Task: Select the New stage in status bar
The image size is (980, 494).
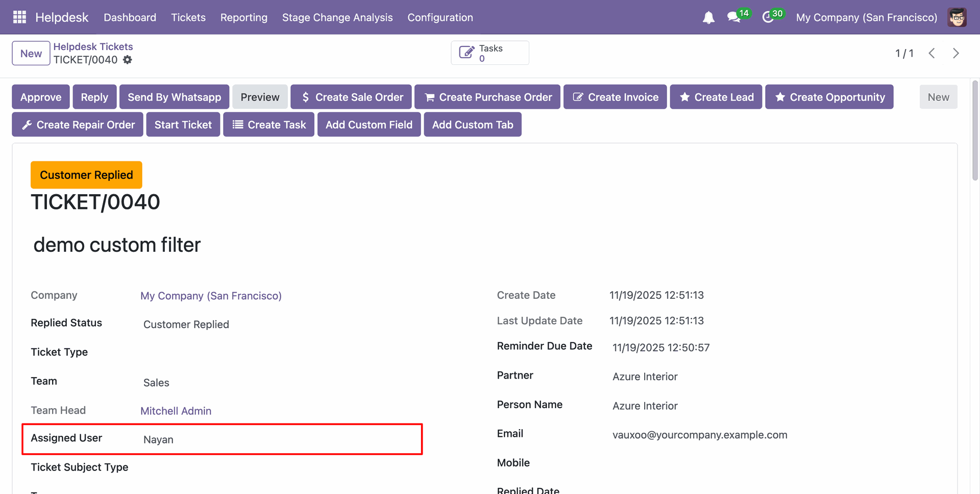Action: click(x=938, y=97)
